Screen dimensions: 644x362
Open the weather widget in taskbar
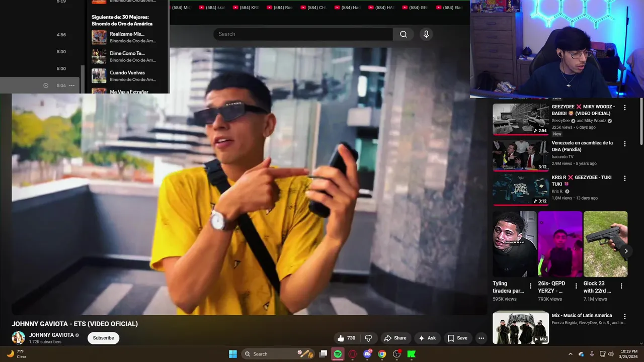16,354
